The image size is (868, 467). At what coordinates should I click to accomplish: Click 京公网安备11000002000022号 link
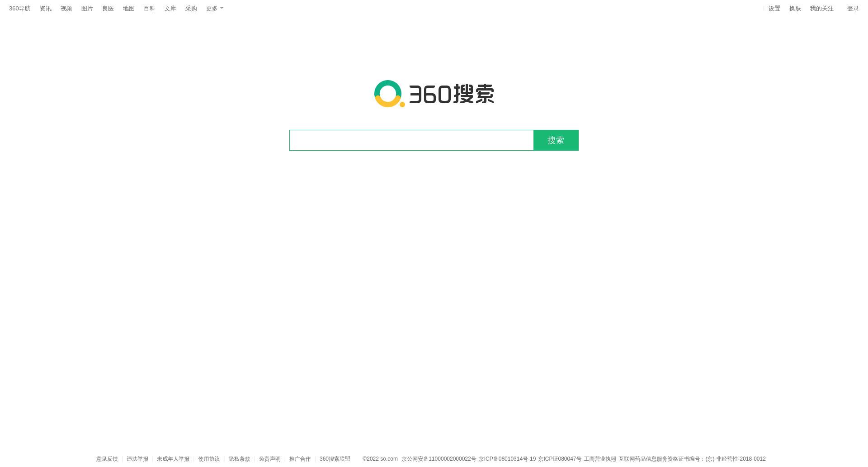tap(439, 459)
